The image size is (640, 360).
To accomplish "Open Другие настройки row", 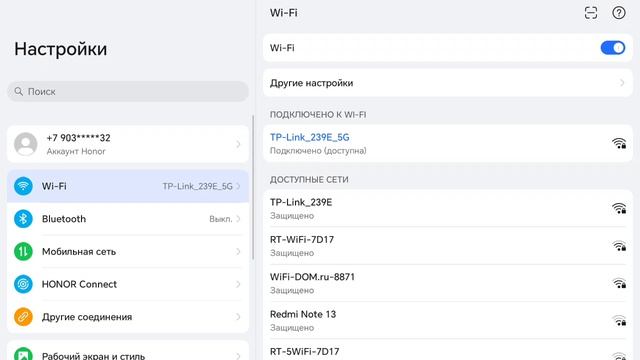I will pyautogui.click(x=448, y=83).
